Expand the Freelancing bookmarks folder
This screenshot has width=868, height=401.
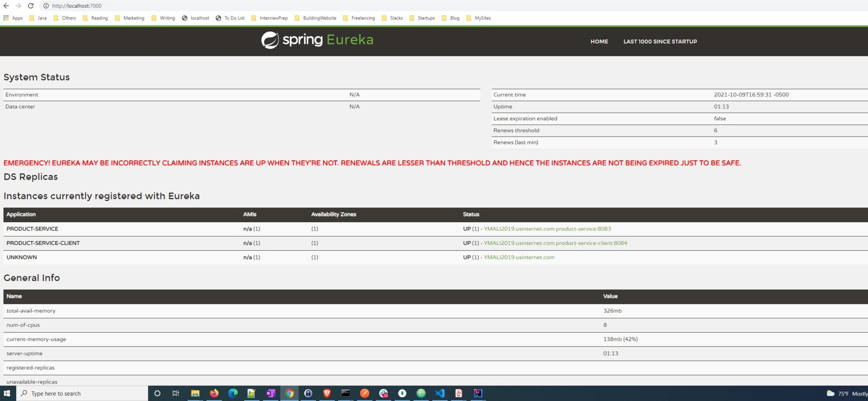pyautogui.click(x=359, y=18)
